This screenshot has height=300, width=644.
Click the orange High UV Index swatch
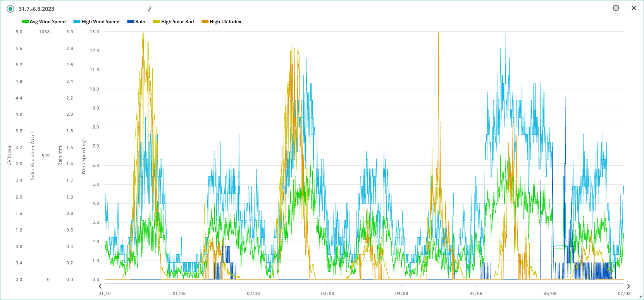[x=205, y=22]
